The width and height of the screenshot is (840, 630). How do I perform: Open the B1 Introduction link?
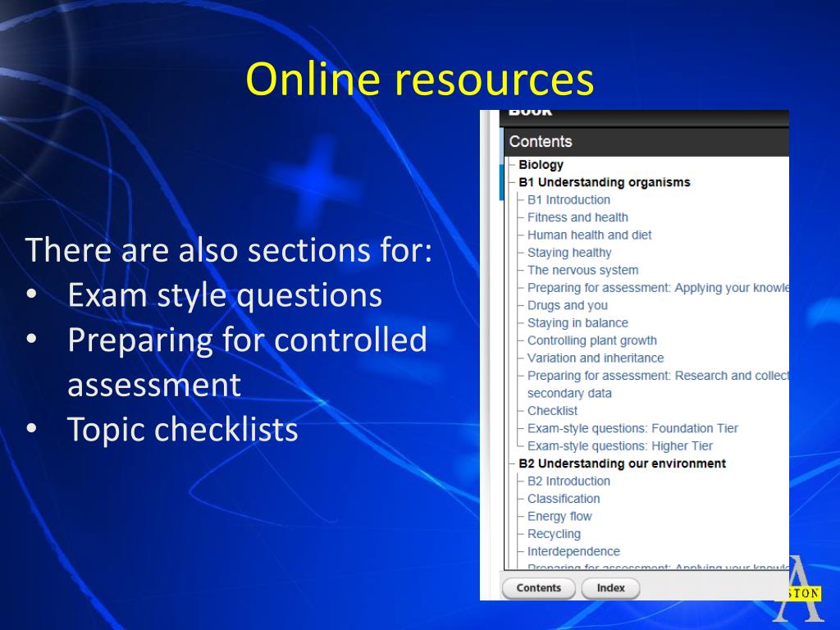click(x=568, y=200)
